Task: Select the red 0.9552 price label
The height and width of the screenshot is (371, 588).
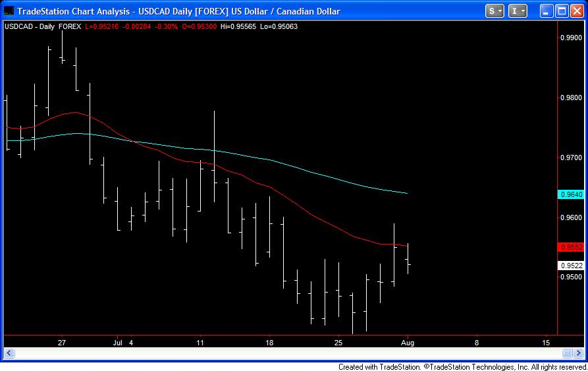Action: pyautogui.click(x=571, y=247)
